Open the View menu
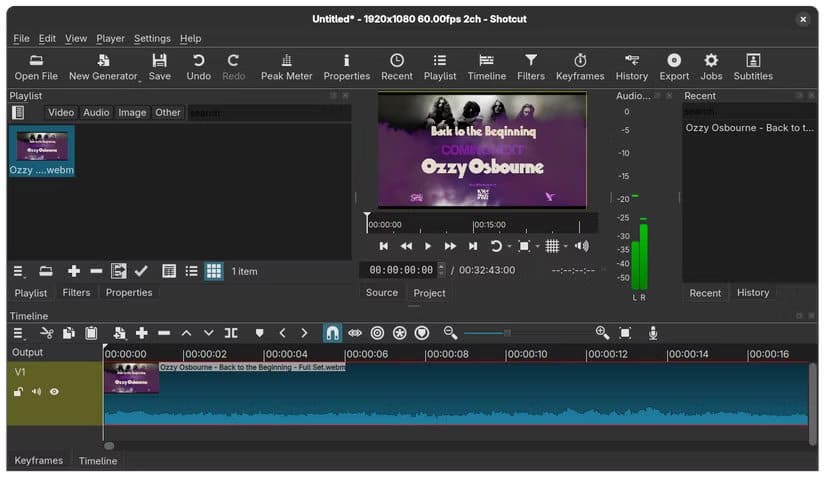825x478 pixels. pyautogui.click(x=76, y=38)
